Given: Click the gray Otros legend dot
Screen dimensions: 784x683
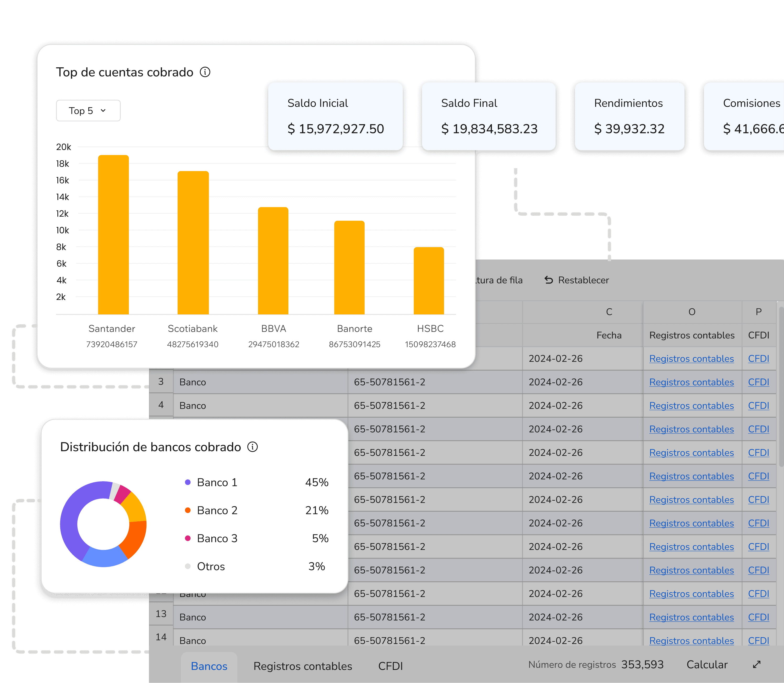Looking at the screenshot, I should click(x=188, y=566).
